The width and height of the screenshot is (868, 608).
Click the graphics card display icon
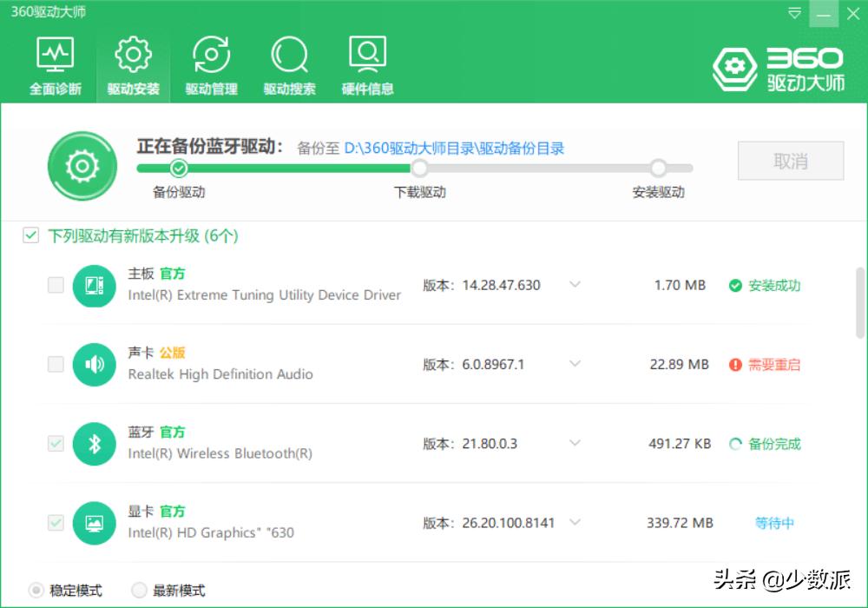click(95, 523)
